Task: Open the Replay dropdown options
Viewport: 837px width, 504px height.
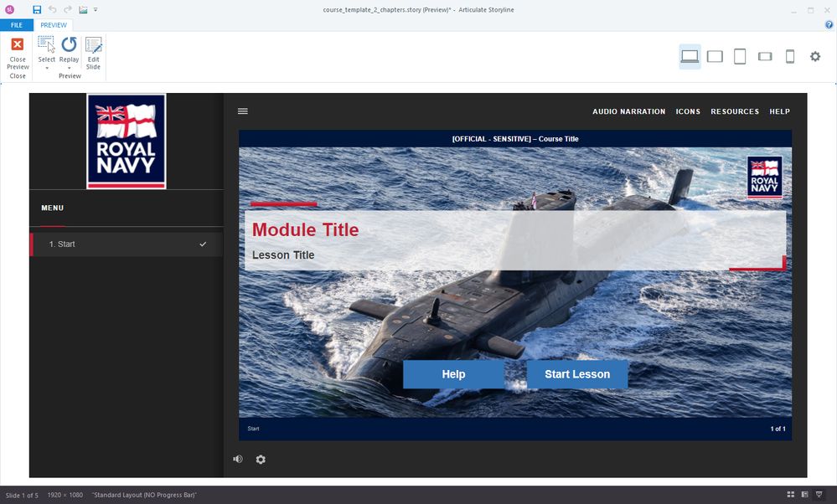Action: pos(69,67)
